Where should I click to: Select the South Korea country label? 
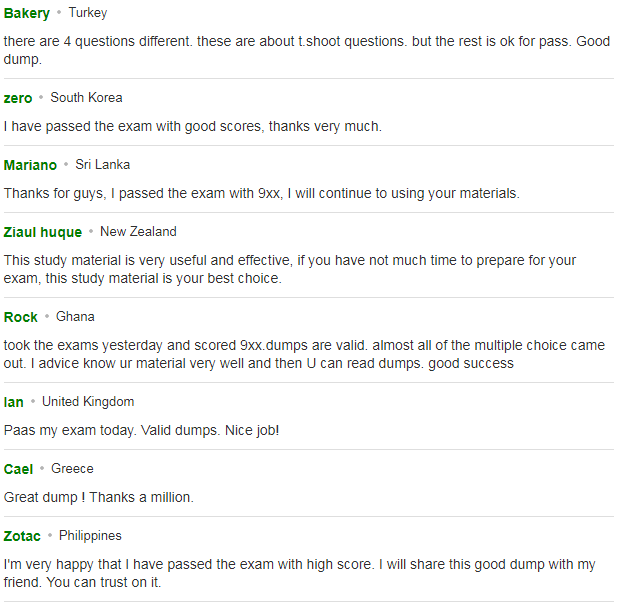click(86, 98)
